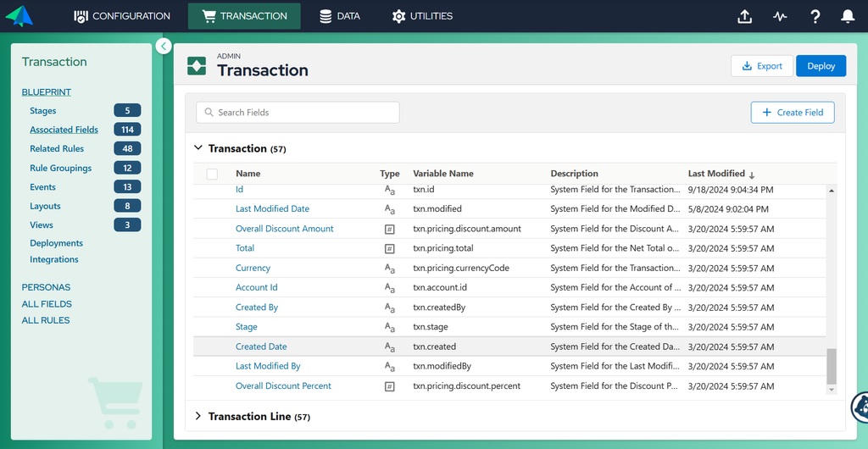The height and width of the screenshot is (449, 868).
Task: Open the Overall Discount Amount field link
Action: (x=285, y=229)
